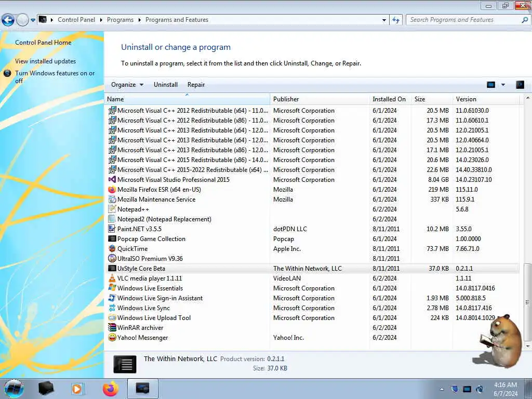Screen dimensions: 532x399
Task: Open the media player taskbar icon
Action: 77,389
